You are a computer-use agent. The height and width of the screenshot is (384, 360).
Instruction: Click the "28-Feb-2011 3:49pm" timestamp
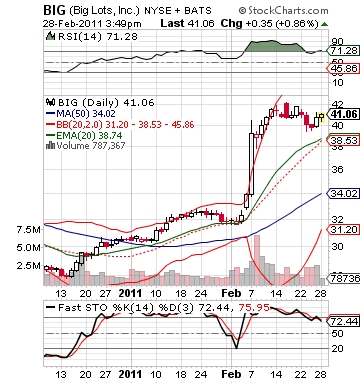92,24
